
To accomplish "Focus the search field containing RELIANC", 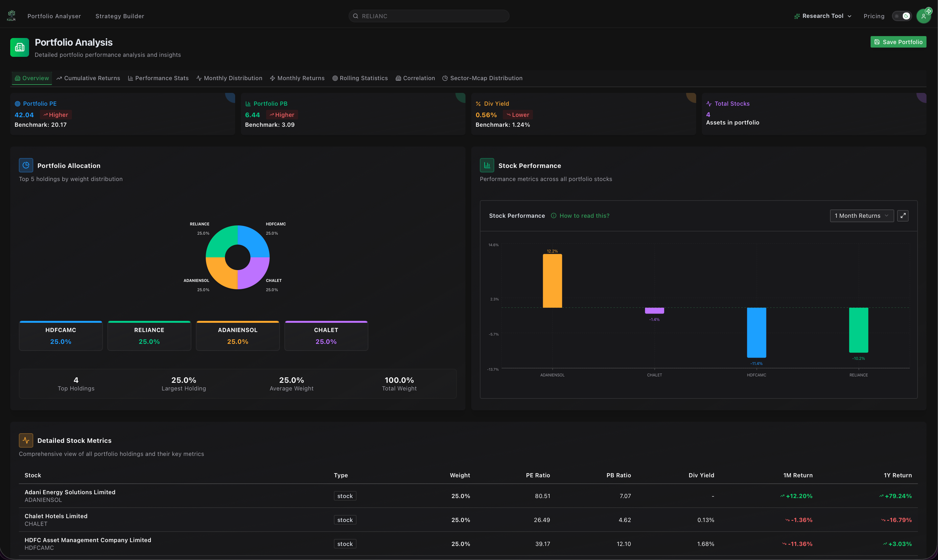I will click(x=429, y=16).
